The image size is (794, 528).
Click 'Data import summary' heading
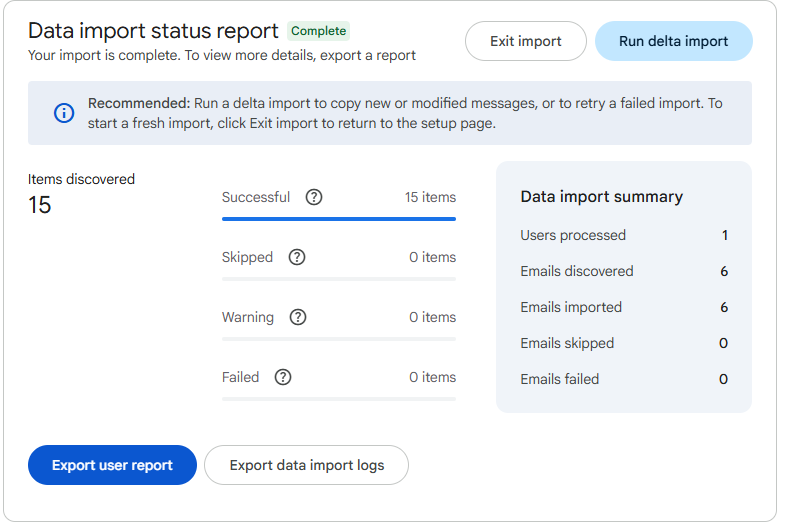pos(602,196)
